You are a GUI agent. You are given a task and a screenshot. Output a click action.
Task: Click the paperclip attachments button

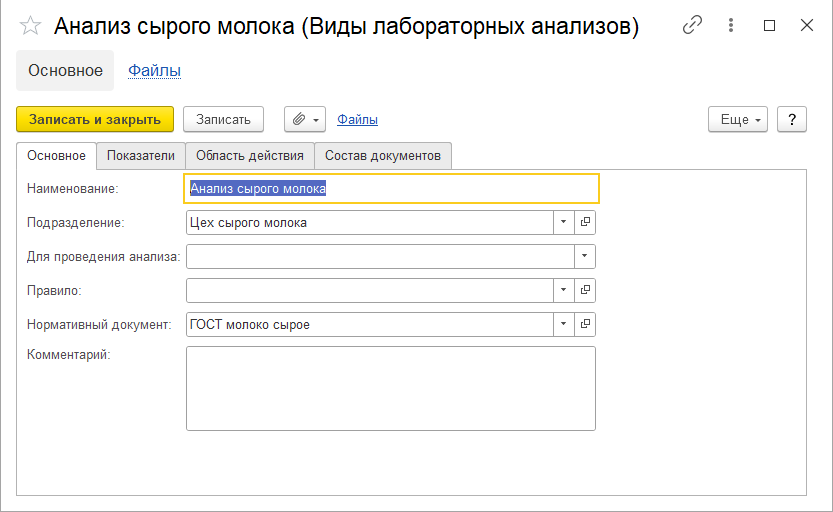click(x=305, y=119)
